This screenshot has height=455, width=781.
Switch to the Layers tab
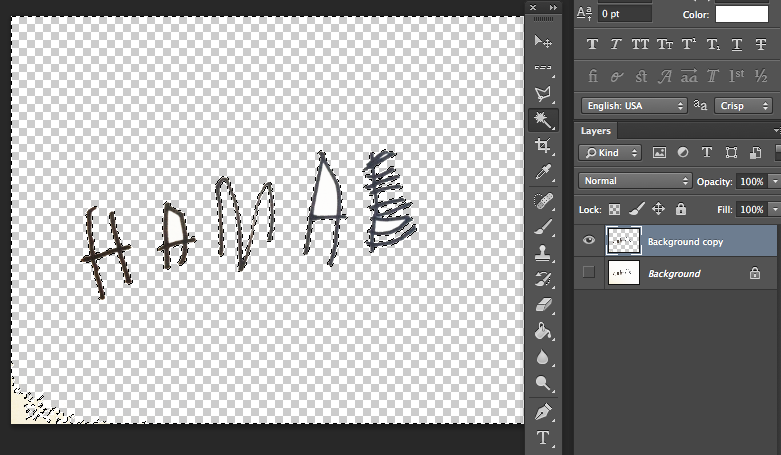[595, 131]
